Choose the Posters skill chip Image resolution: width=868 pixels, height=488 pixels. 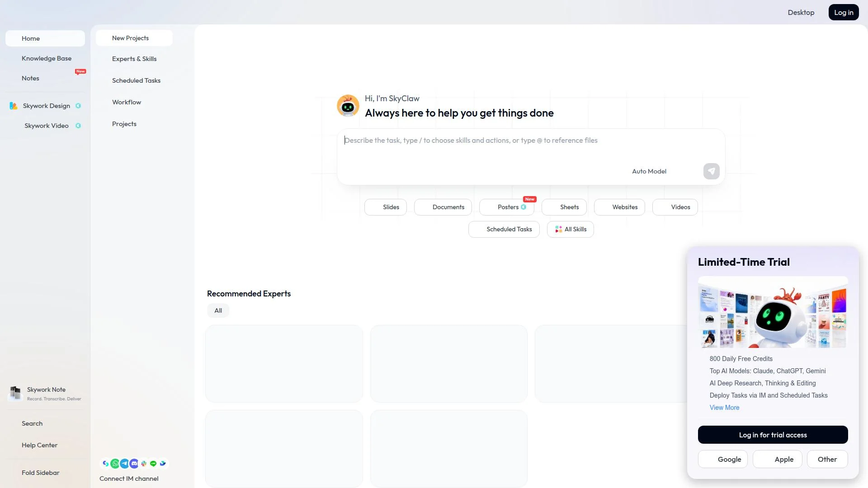pos(507,207)
